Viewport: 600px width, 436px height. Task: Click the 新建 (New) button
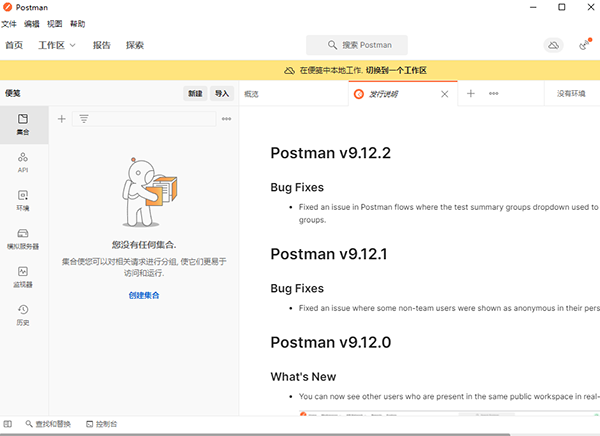(195, 93)
